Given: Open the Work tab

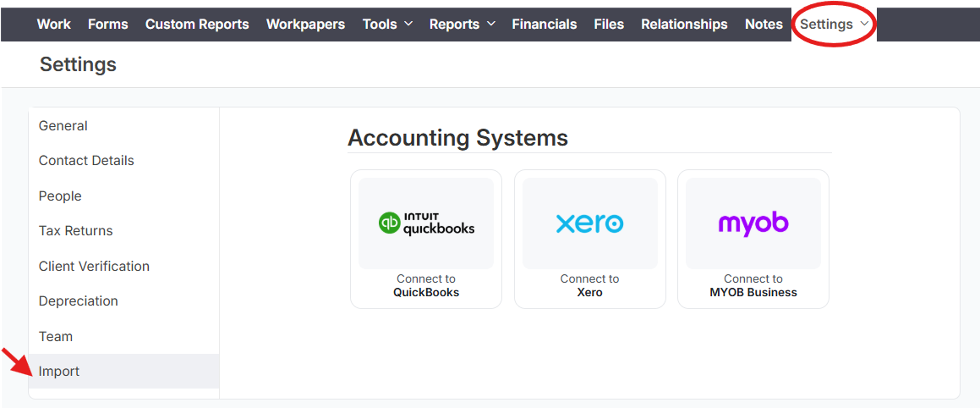Looking at the screenshot, I should [x=54, y=24].
